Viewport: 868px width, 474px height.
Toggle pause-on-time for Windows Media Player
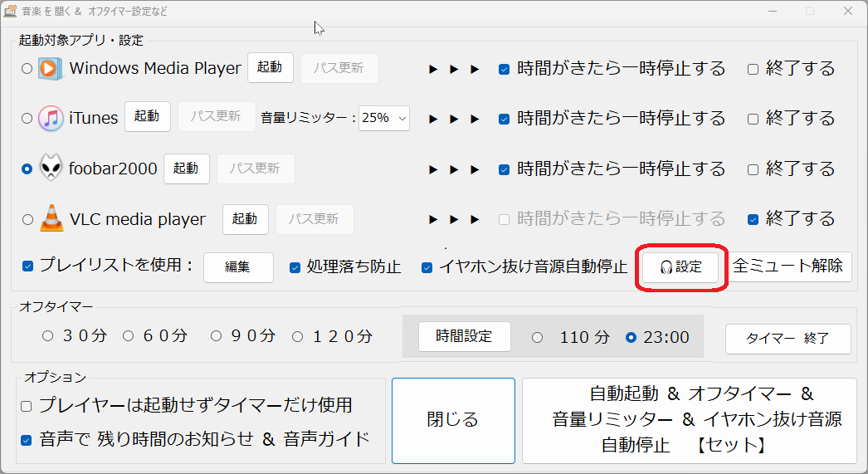pyautogui.click(x=504, y=69)
